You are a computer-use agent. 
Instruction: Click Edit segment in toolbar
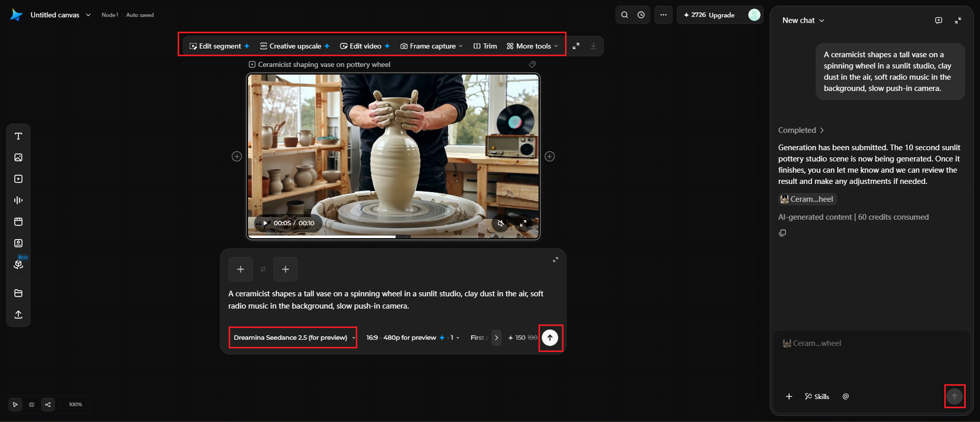[x=219, y=46]
